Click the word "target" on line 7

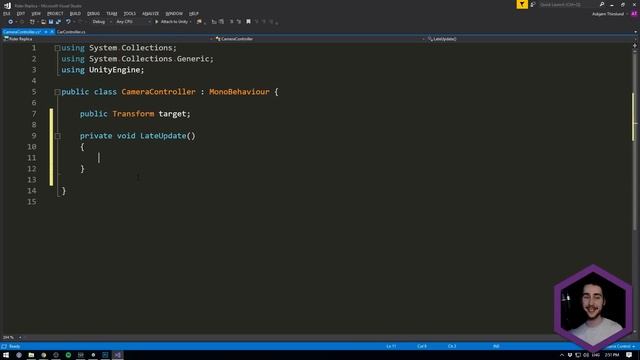coord(172,114)
